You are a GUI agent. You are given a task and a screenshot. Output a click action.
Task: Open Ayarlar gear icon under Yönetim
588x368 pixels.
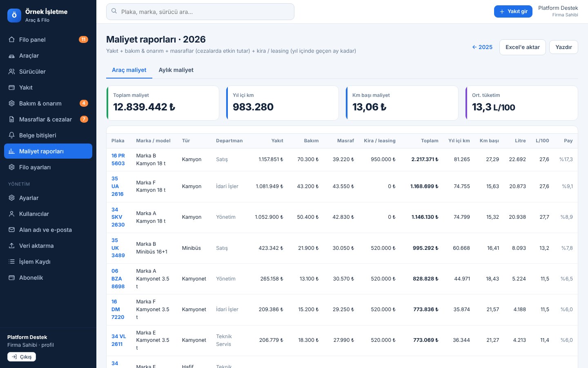(x=11, y=198)
